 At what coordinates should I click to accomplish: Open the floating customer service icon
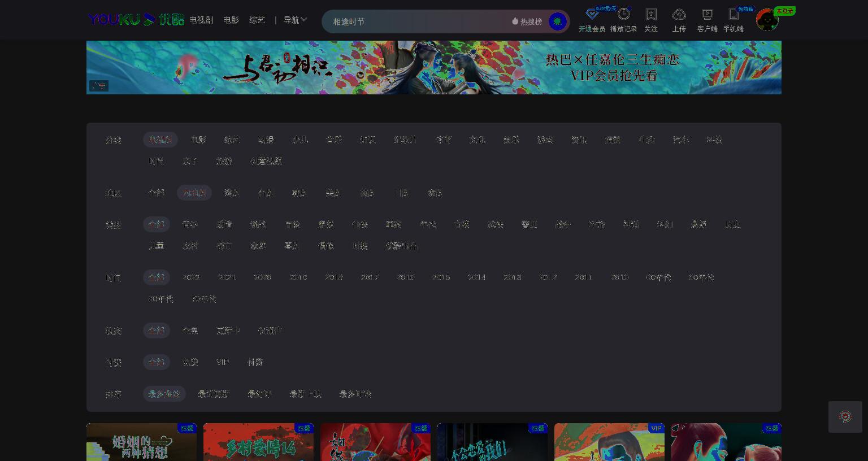(x=845, y=417)
